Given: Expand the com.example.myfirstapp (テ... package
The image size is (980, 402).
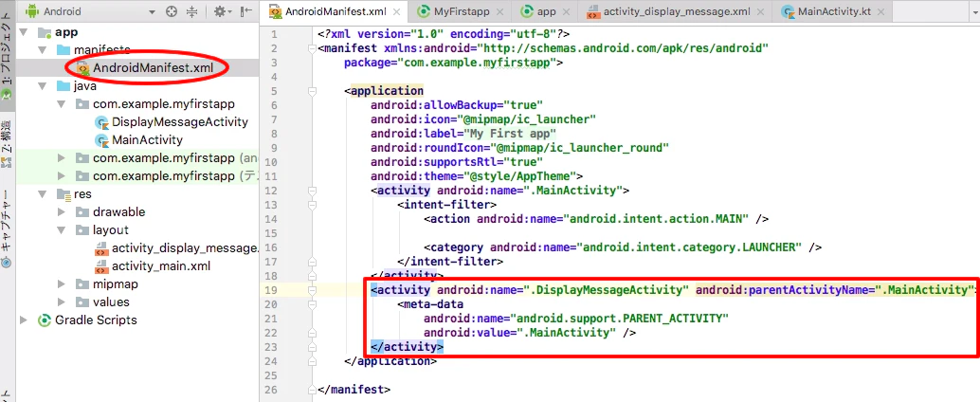Looking at the screenshot, I should coord(62,176).
